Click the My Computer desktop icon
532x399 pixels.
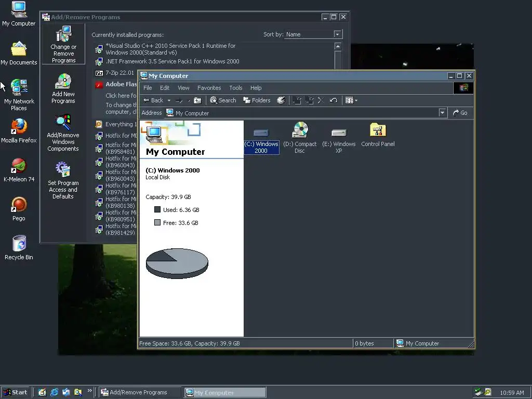click(x=19, y=14)
